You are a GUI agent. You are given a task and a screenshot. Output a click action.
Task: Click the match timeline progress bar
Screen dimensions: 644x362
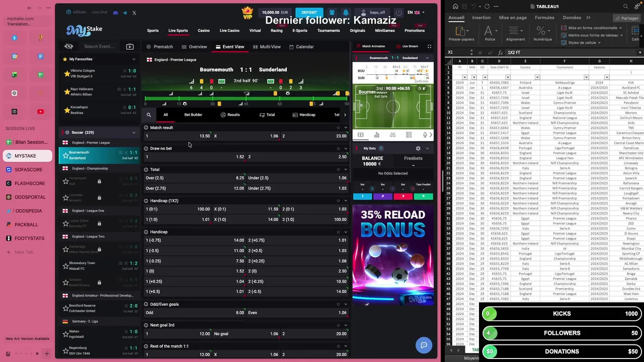[x=247, y=99]
